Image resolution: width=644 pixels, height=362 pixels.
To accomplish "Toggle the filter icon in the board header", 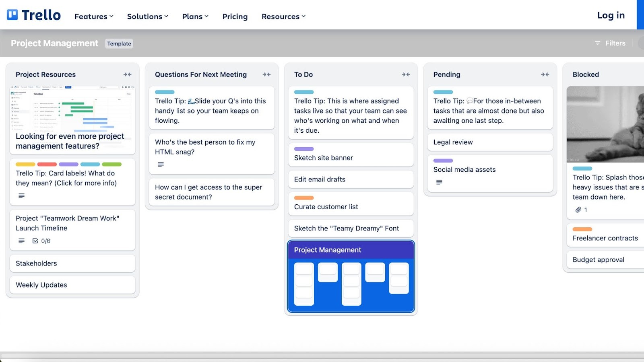I will (x=597, y=43).
